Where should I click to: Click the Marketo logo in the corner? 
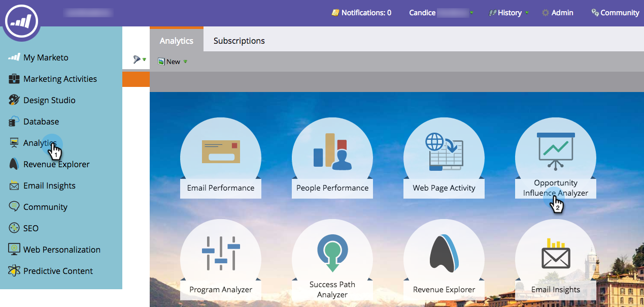pyautogui.click(x=22, y=22)
